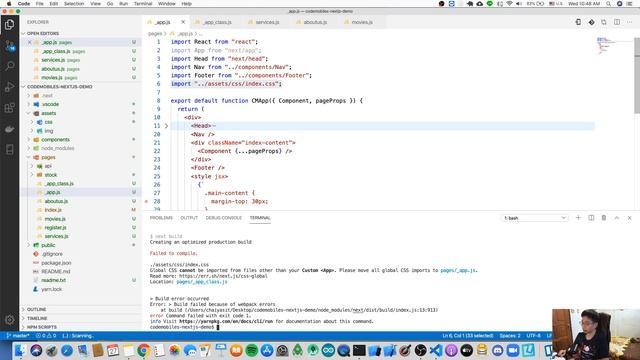Split the terminal panel
The image size is (640, 360).
tap(591, 218)
